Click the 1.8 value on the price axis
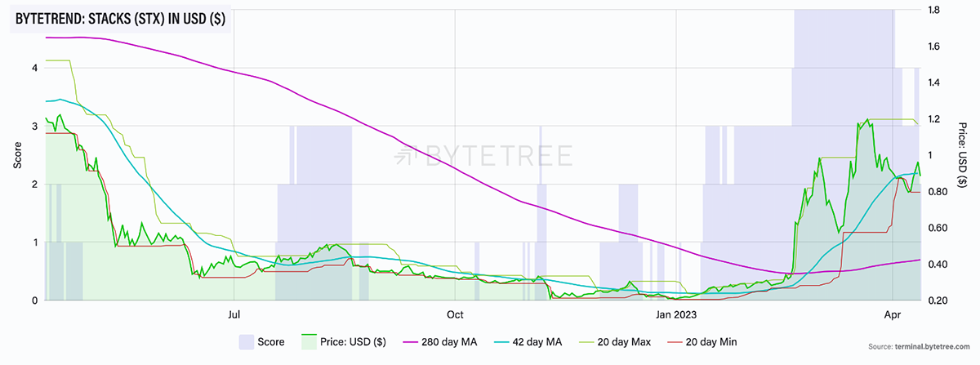980x365 pixels. [x=935, y=10]
